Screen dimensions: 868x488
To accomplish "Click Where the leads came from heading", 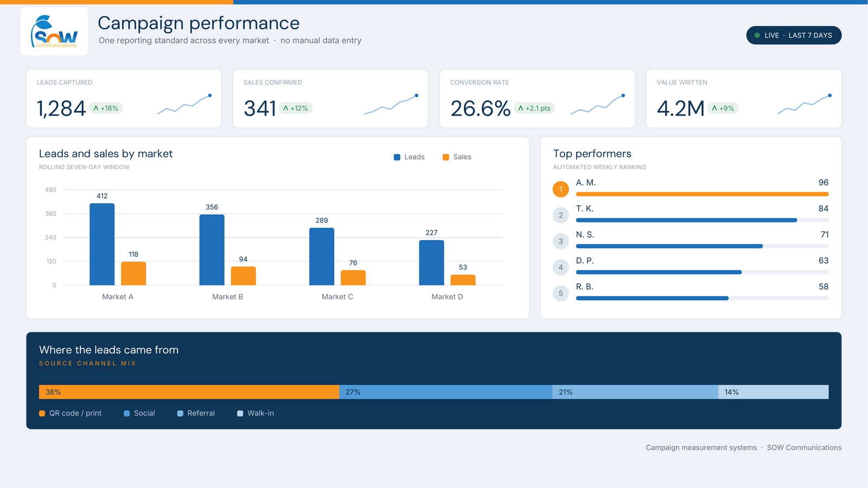I will (x=108, y=350).
